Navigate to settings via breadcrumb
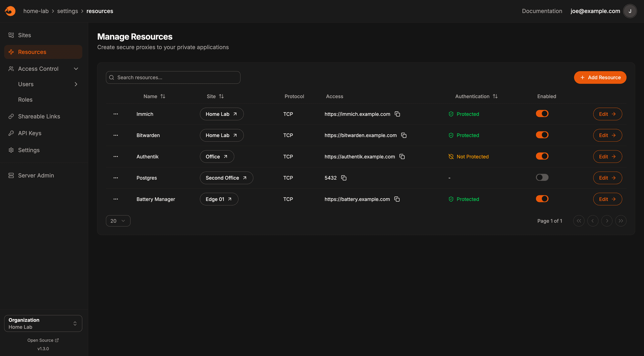Screen dimensions: 644x356 [x=67, y=11]
